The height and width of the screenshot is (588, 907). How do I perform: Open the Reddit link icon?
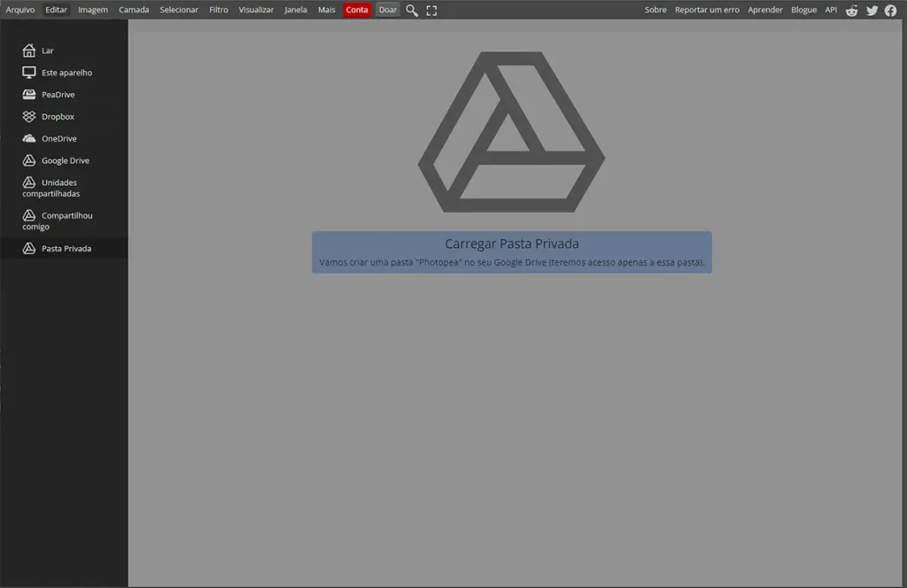851,11
